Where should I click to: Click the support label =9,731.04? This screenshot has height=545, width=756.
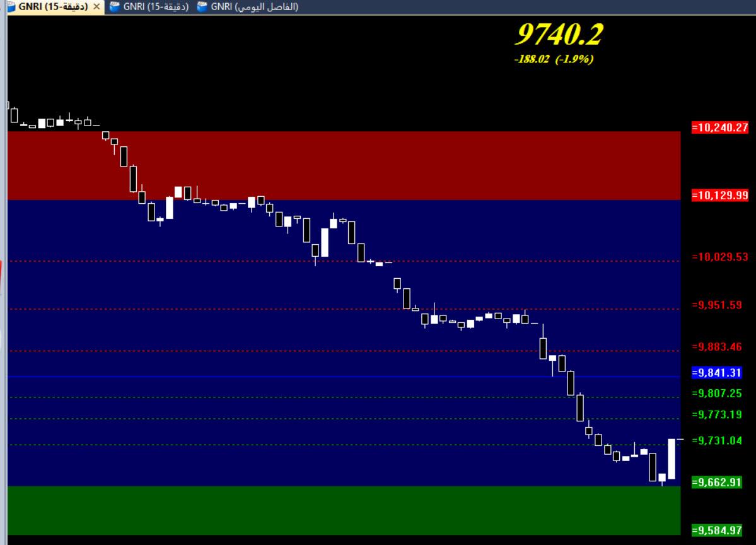point(717,440)
